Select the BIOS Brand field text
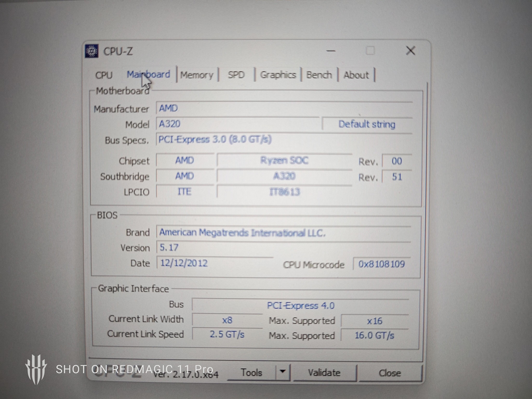The width and height of the screenshot is (532, 399). pos(242,233)
